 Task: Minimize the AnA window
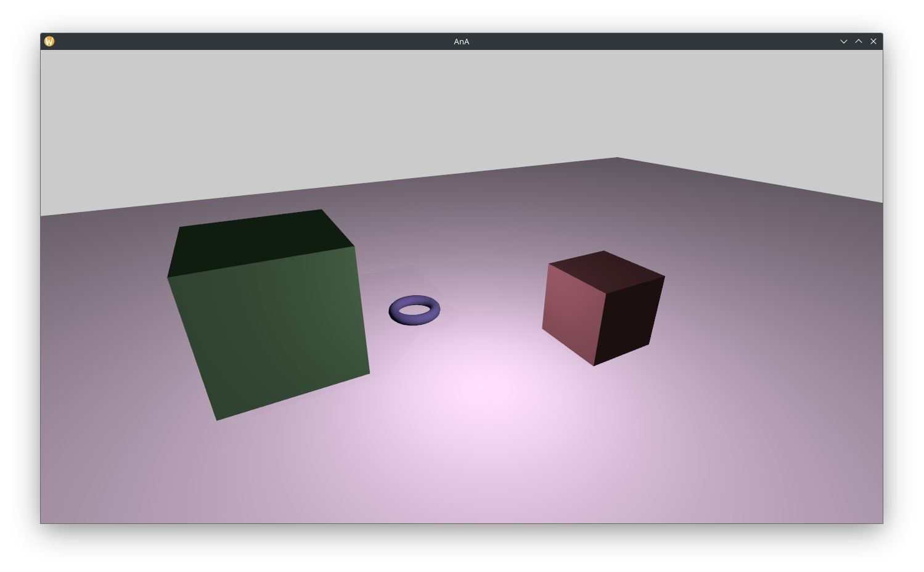[x=843, y=41]
